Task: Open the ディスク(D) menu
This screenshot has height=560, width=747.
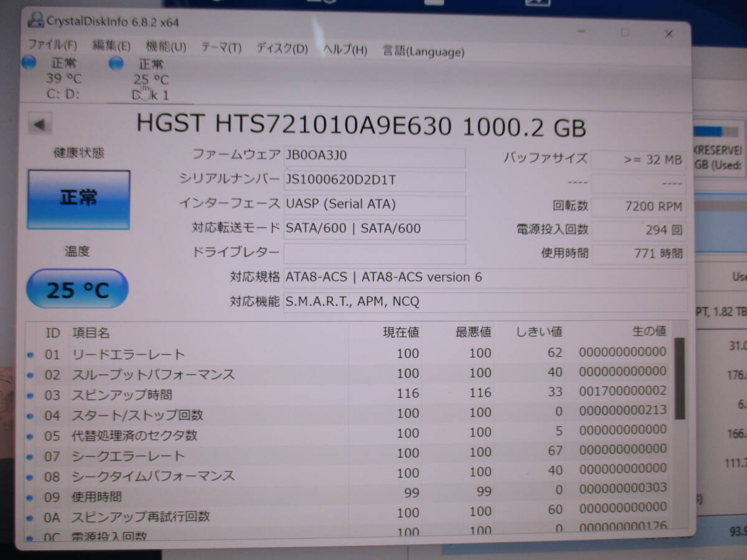Action: 282,49
